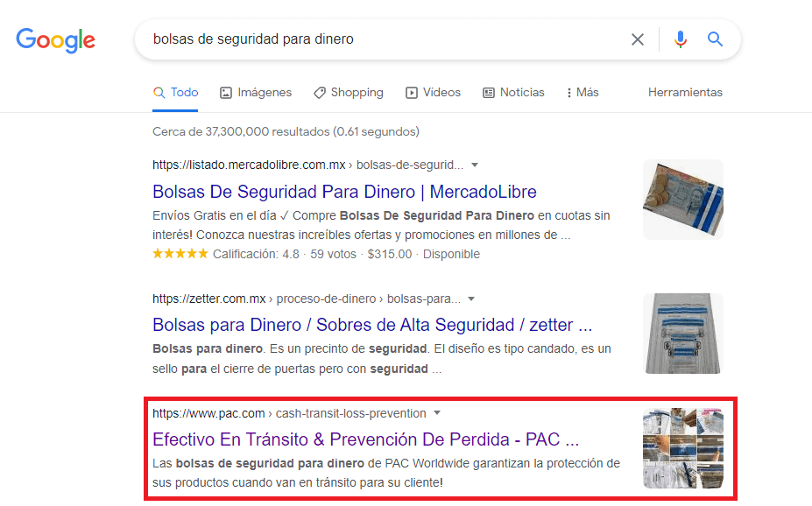
Task: Open the zetter Bolsas para Dinero link
Action: pos(372,325)
